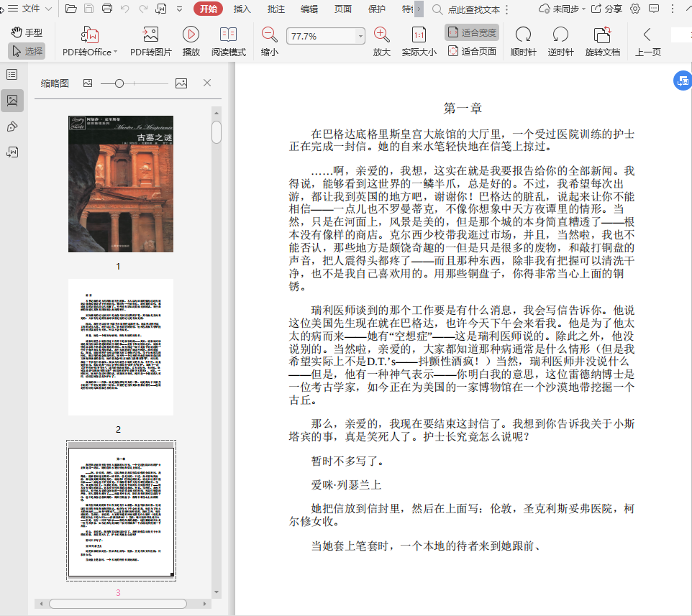692x616 pixels.
Task: Open the vertical three-dot more menu
Action: tap(672, 9)
